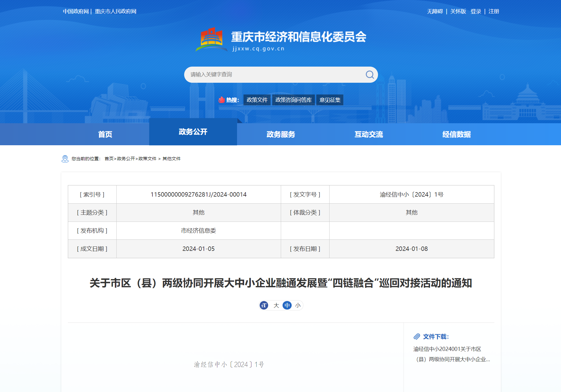Select medium font size 中
The height and width of the screenshot is (392, 561).
(287, 305)
